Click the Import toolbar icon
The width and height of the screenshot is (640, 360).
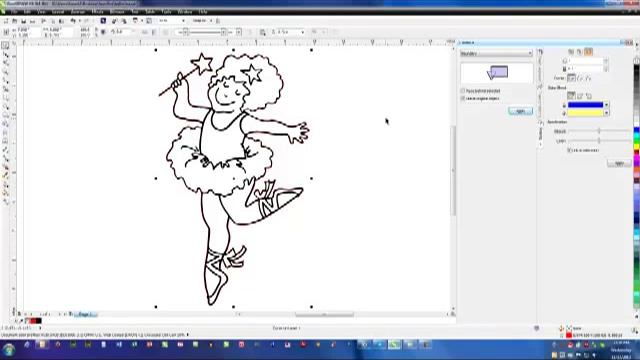coord(114,21)
